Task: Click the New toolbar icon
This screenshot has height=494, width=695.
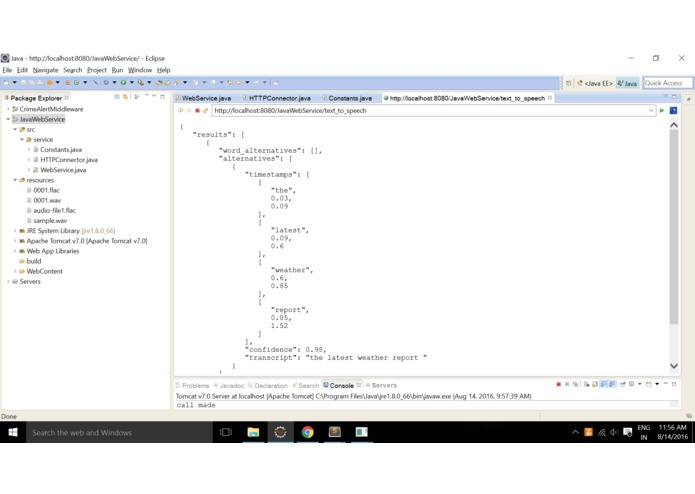Action: pyautogui.click(x=6, y=83)
